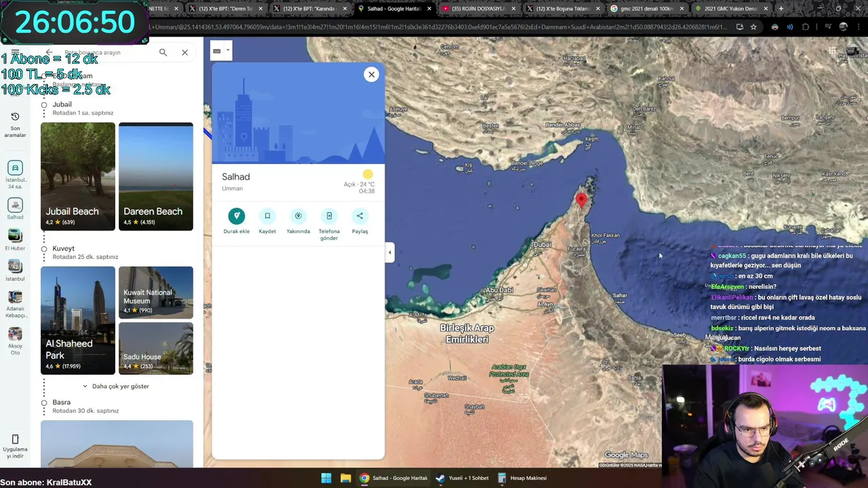Click Bender Abbas on the map
868x488 pixels.
(563, 125)
